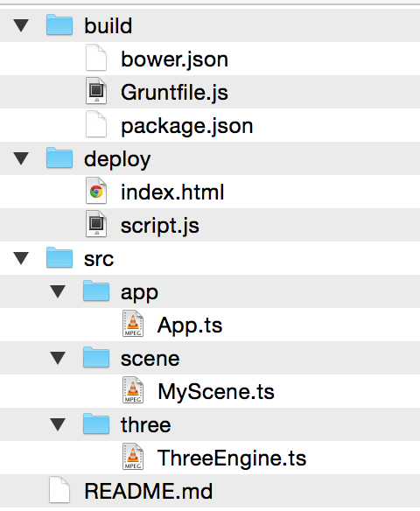The image size is (420, 511).
Task: Click the Gruntfile.js file icon
Action: pyautogui.click(x=96, y=91)
